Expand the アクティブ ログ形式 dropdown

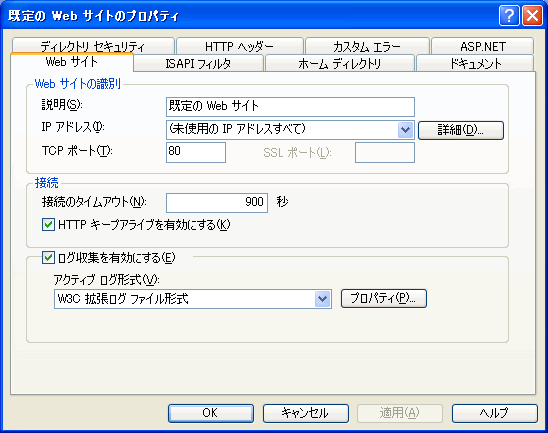[323, 299]
